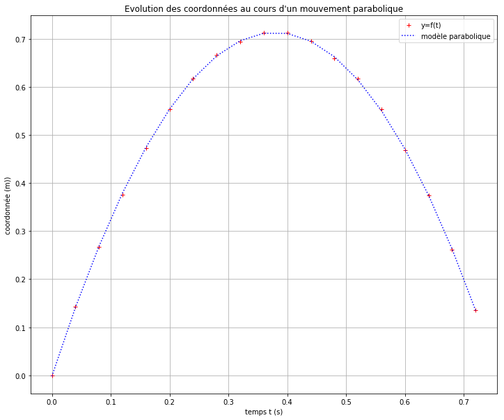
Task: Click the x-axis tick label 0.2
Action: click(170, 402)
